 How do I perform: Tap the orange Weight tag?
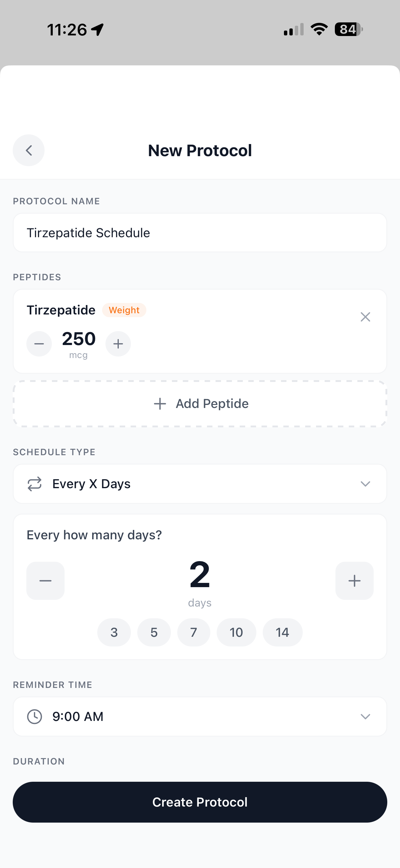pos(124,310)
